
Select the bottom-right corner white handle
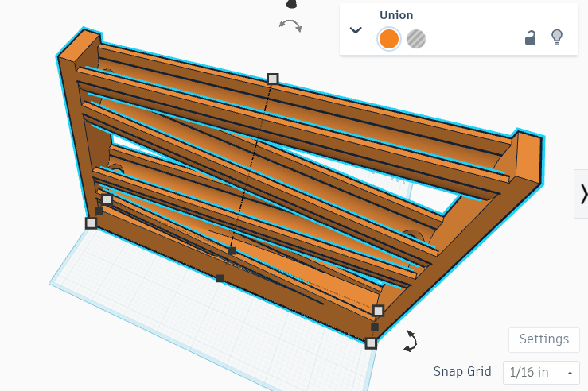pyautogui.click(x=371, y=343)
